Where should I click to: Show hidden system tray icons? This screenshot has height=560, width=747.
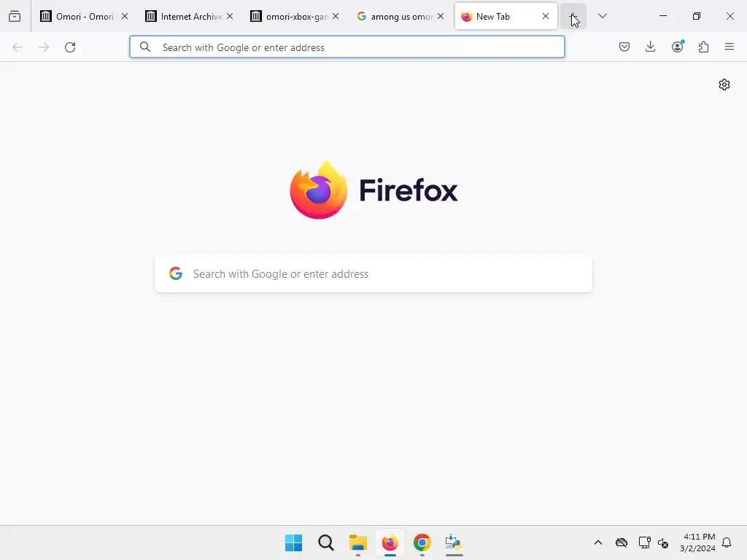(598, 542)
